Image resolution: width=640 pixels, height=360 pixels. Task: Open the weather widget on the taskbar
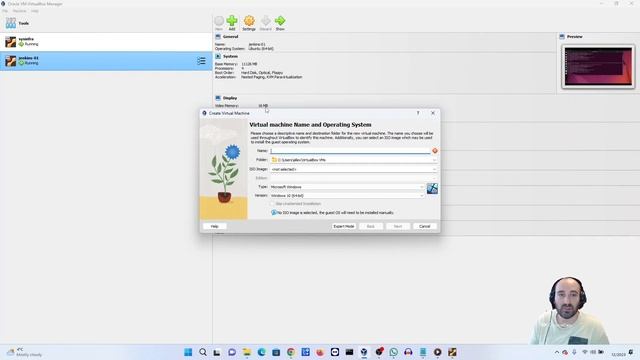(24, 352)
